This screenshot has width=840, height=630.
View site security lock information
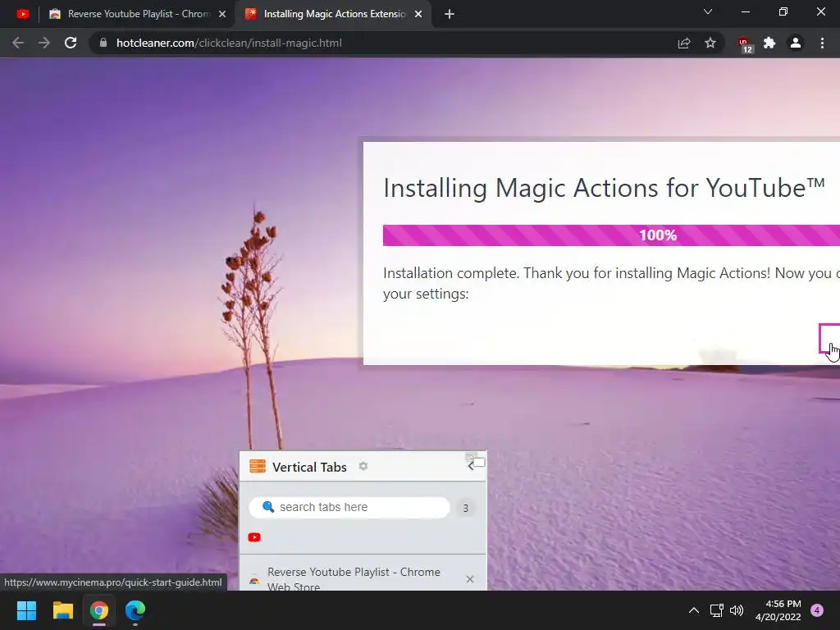point(103,43)
